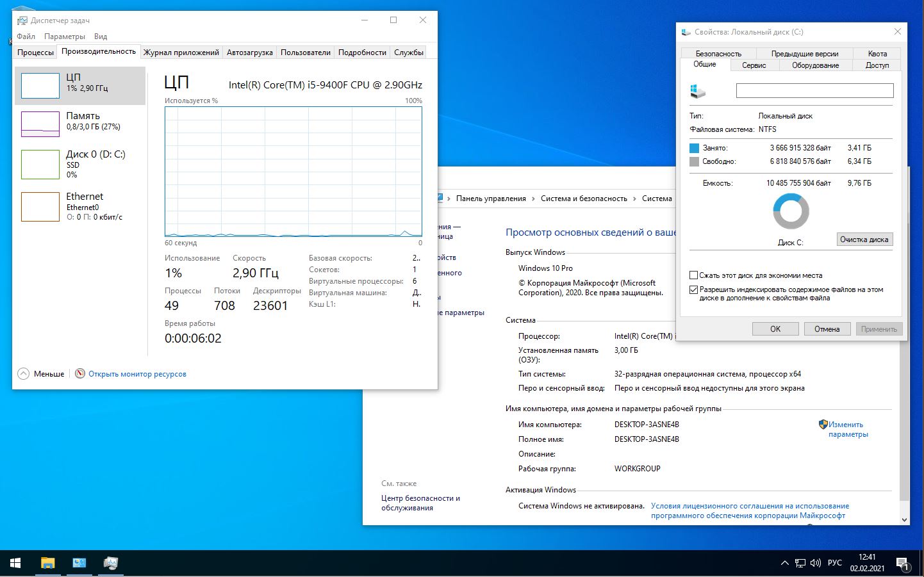Click the blue Занято color swatch

point(694,148)
